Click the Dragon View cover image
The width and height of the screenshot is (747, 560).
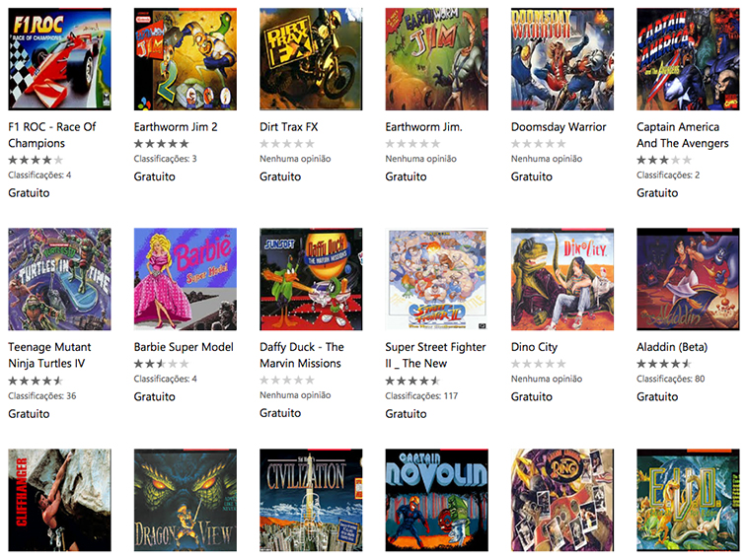click(186, 500)
